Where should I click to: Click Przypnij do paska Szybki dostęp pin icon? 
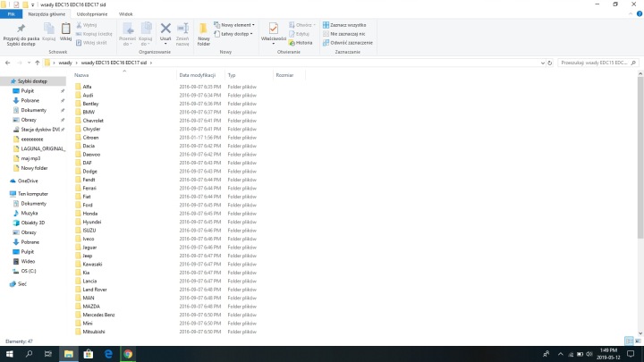pyautogui.click(x=20, y=30)
